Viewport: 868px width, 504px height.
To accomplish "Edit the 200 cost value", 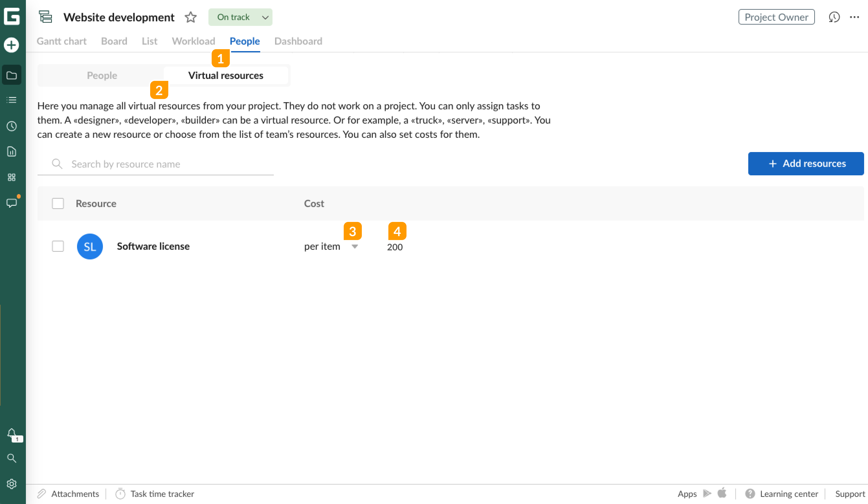I will coord(395,247).
